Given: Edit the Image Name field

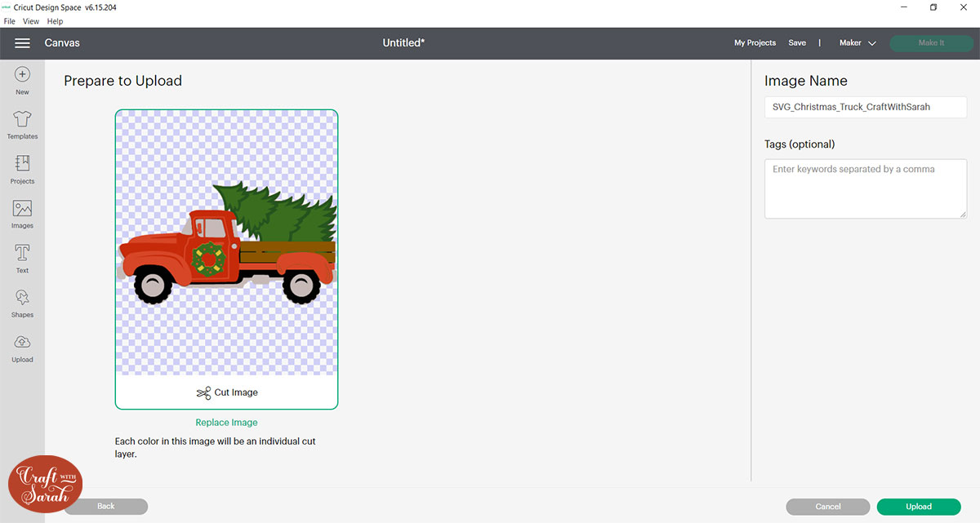Looking at the screenshot, I should coord(865,107).
